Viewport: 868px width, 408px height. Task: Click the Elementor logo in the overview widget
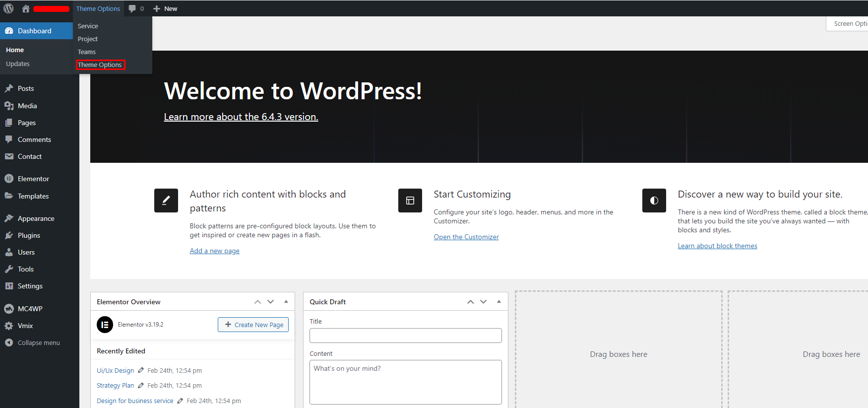coord(105,325)
